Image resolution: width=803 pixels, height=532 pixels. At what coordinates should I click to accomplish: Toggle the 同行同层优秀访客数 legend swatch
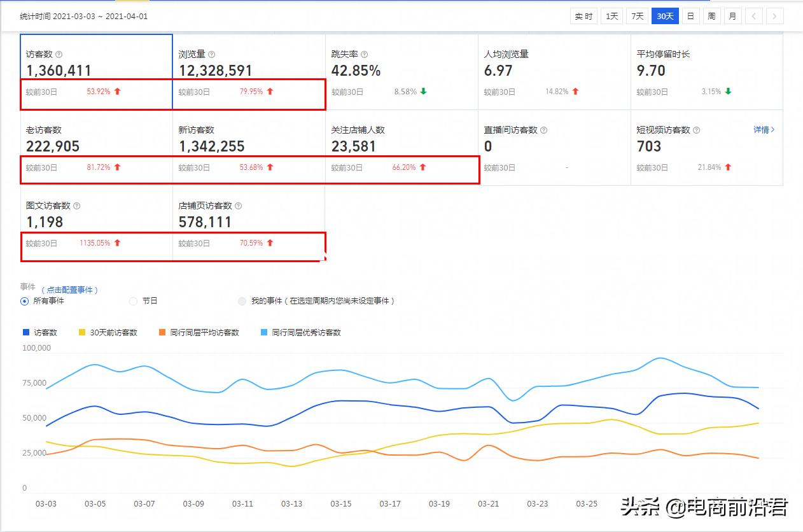click(265, 332)
